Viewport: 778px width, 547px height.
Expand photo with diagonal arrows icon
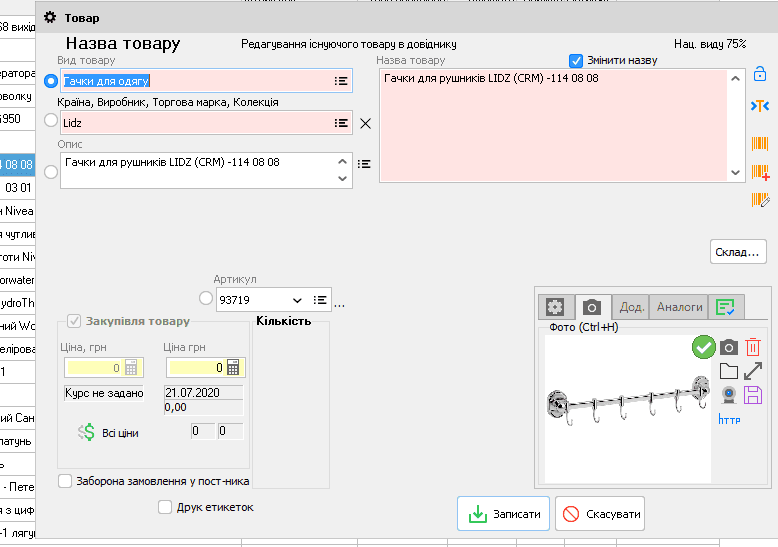coord(753,371)
